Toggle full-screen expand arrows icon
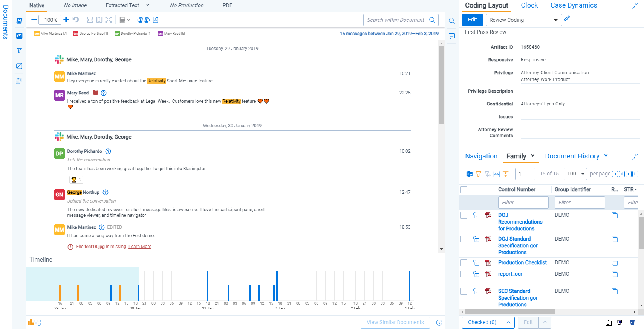This screenshot has height=329, width=644. coord(109,20)
